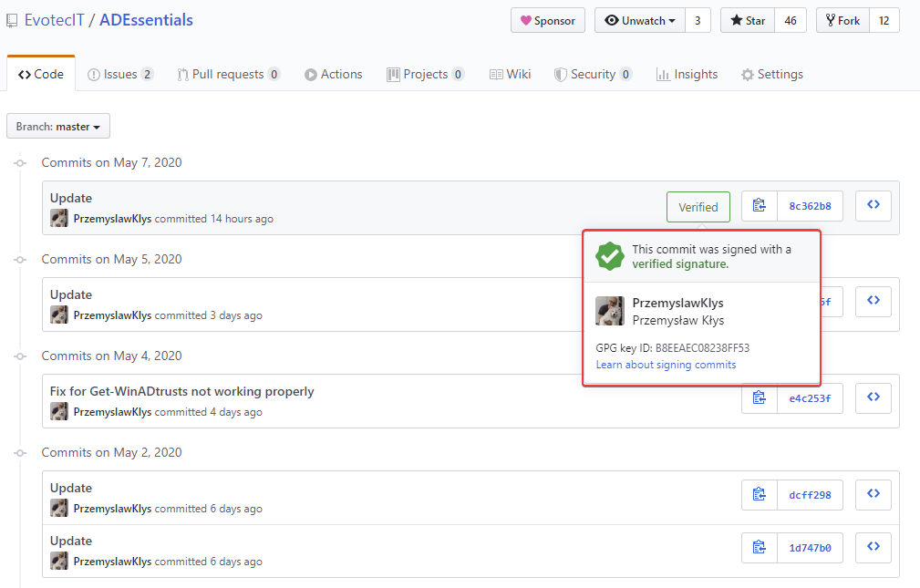Screen dimensions: 920x588
Task: Open commit link e4c253f
Action: click(x=811, y=397)
